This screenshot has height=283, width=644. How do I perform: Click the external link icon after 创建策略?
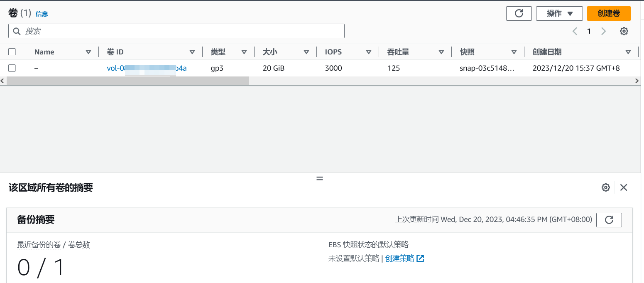pyautogui.click(x=420, y=258)
